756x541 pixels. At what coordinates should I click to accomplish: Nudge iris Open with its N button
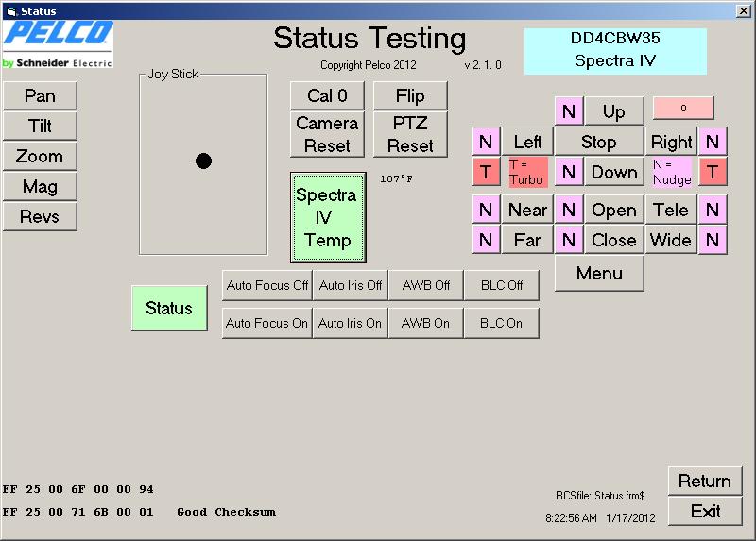pos(569,210)
